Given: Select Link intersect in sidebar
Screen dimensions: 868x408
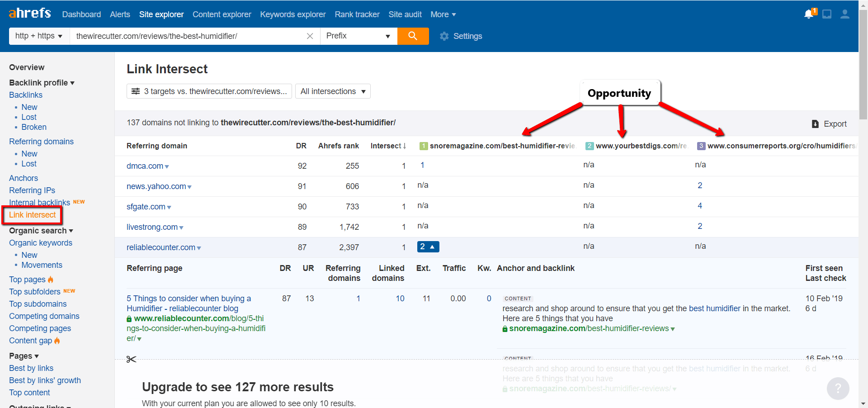Looking at the screenshot, I should coord(33,215).
